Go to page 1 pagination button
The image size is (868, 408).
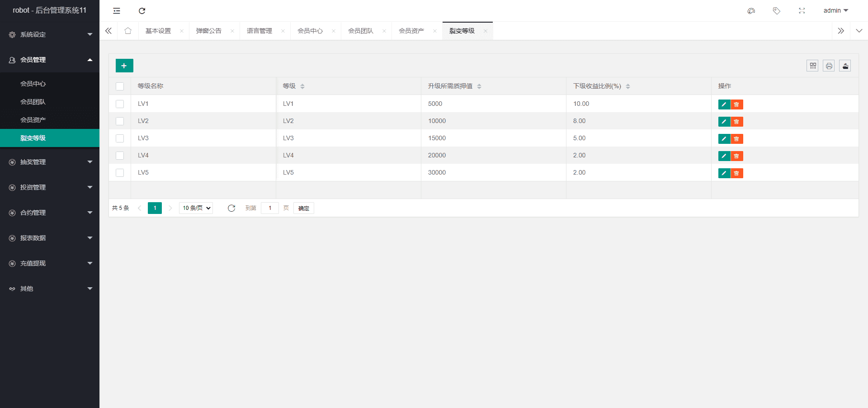[x=155, y=208]
